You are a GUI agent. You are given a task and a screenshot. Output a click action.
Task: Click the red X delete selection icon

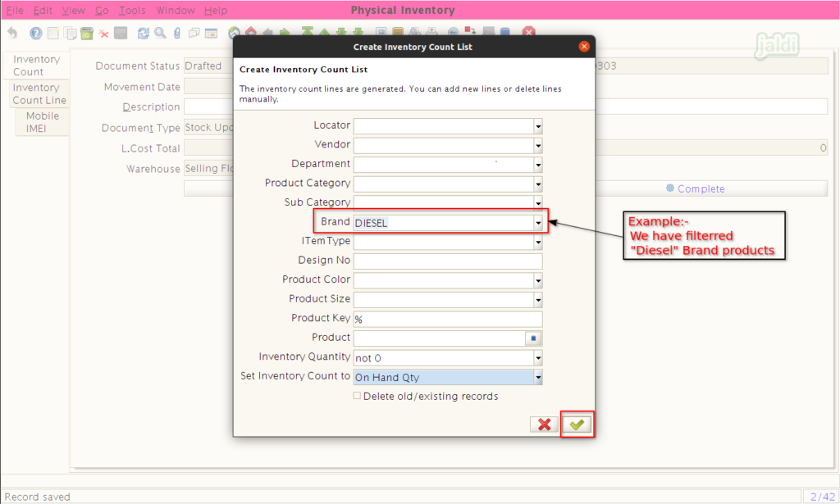(x=104, y=34)
